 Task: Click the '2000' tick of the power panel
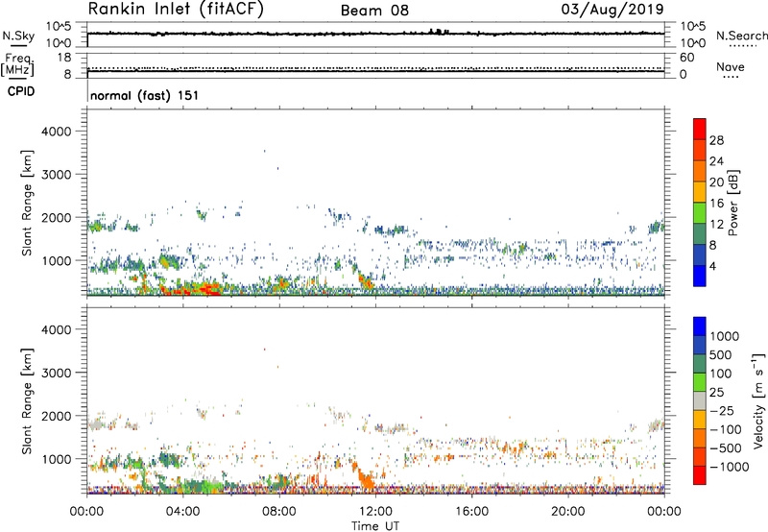pyautogui.click(x=56, y=217)
